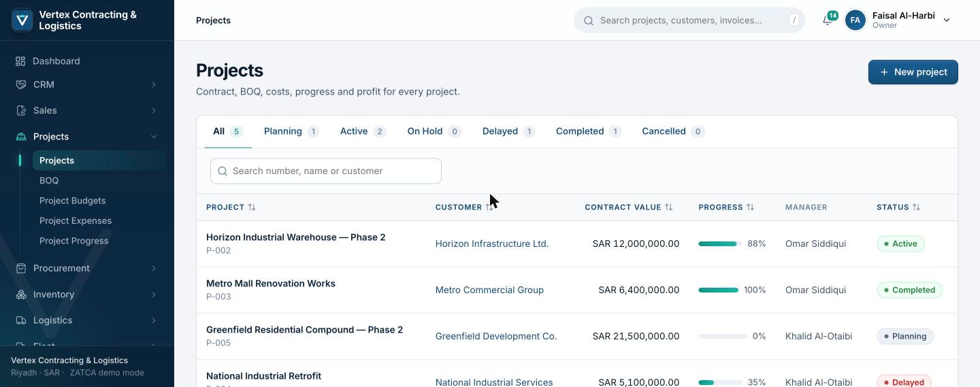This screenshot has height=387, width=980.
Task: Open Horizon Industrial Warehouse — Phase 2 project
Action: point(296,237)
